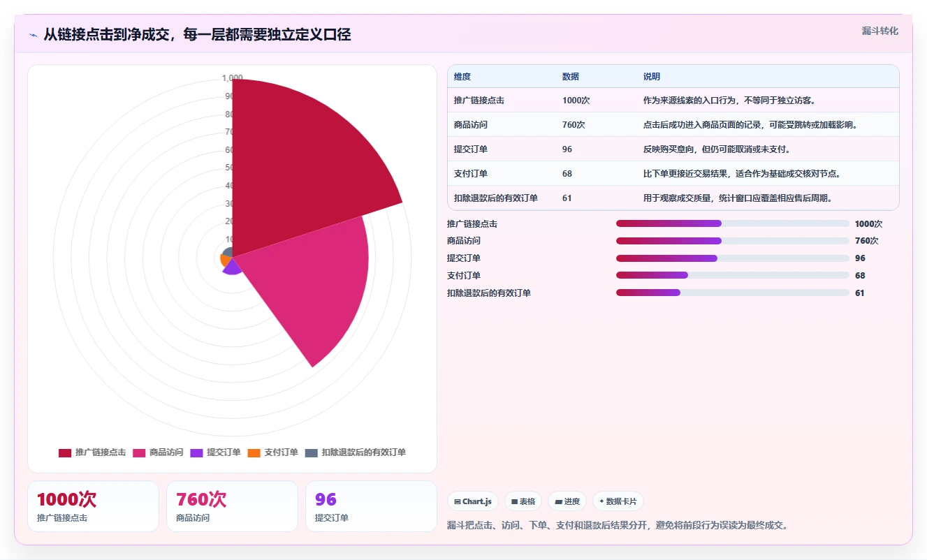The width and height of the screenshot is (927, 560).
Task: Click the 1000次 value beside the progress bars
Action: 869,224
